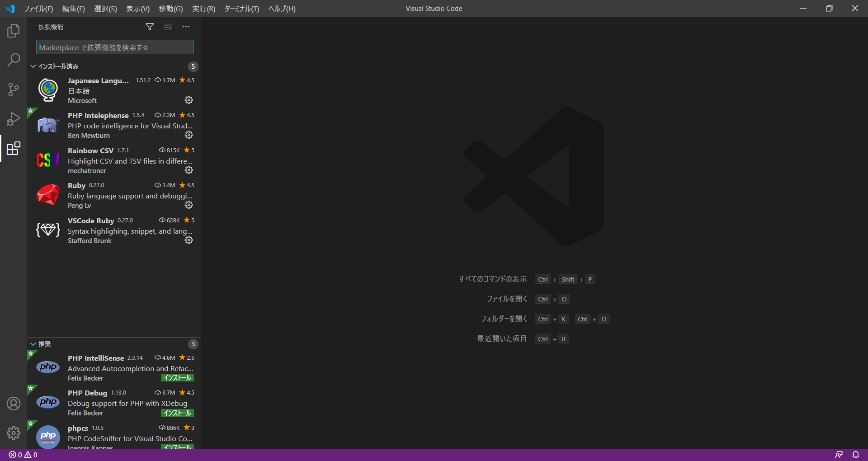Open the 実行(R) menu
Image resolution: width=868 pixels, height=461 pixels.
[204, 9]
